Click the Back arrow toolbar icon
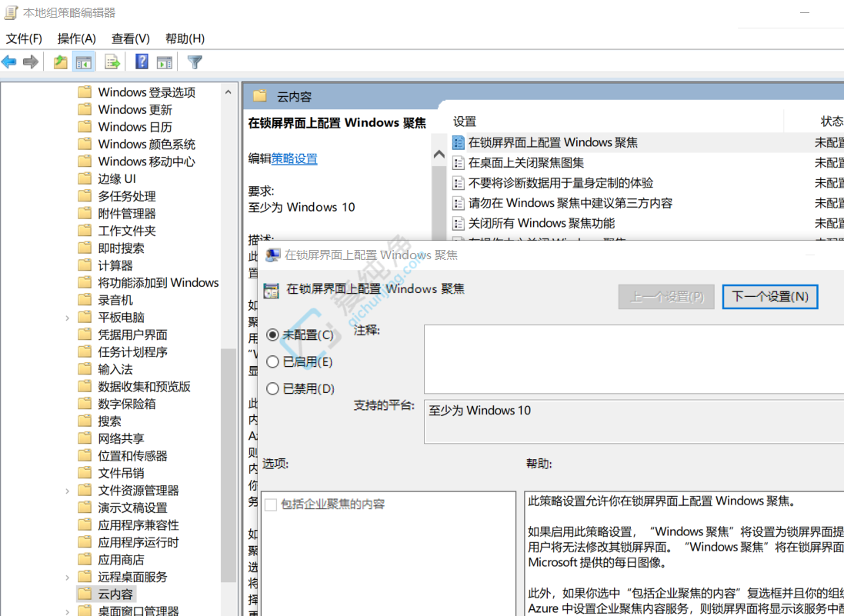The height and width of the screenshot is (616, 844). [x=9, y=62]
